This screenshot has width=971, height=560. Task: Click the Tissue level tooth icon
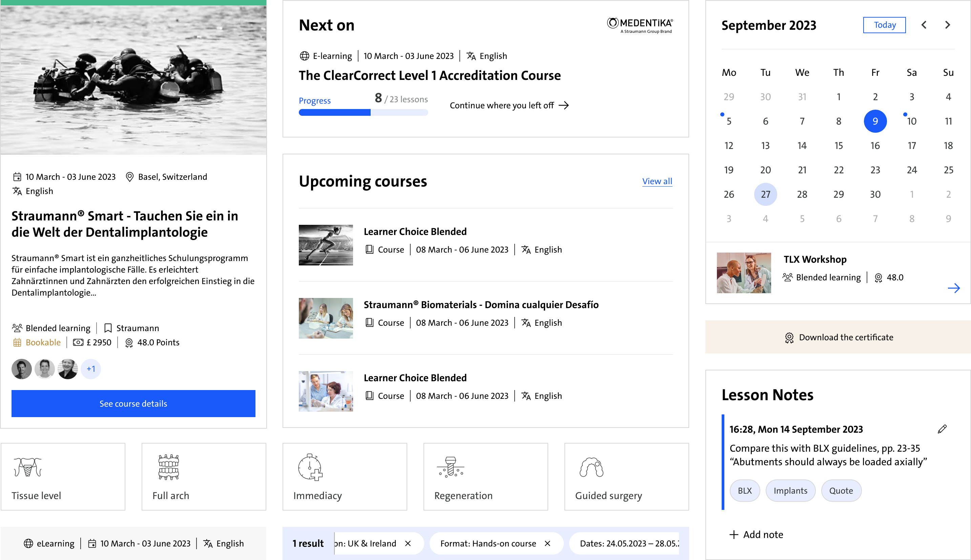pos(28,467)
